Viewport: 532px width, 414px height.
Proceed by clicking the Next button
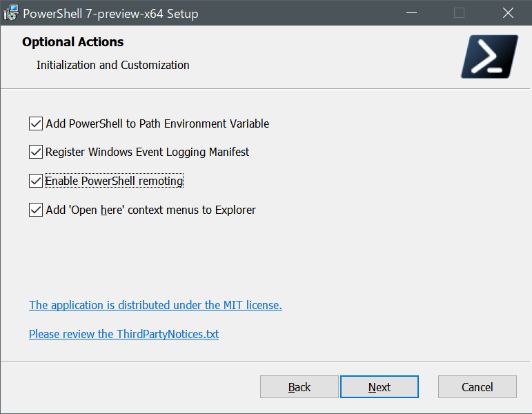(380, 387)
